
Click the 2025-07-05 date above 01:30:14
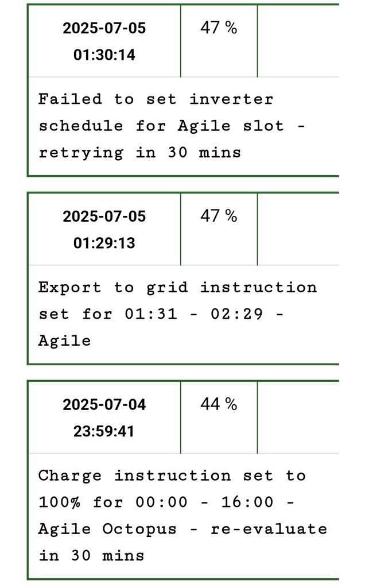[x=104, y=28]
